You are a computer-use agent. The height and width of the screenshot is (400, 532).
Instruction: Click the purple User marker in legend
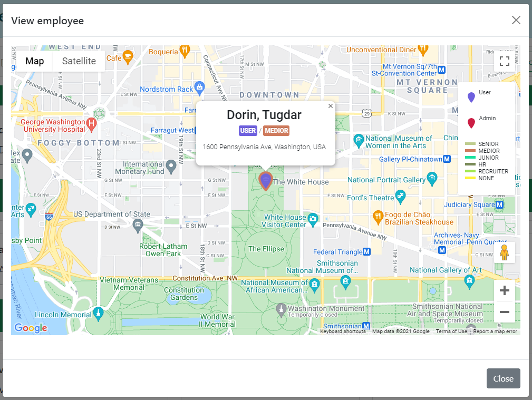click(471, 97)
